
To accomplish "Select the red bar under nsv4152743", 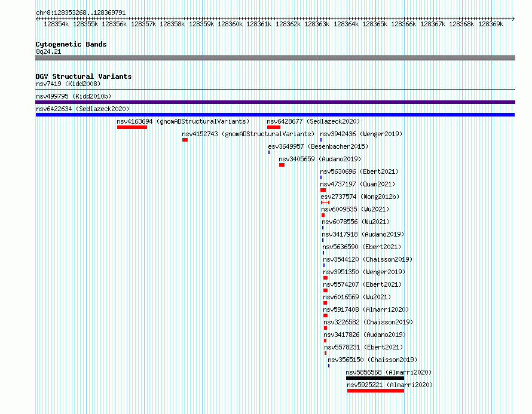I will click(185, 140).
